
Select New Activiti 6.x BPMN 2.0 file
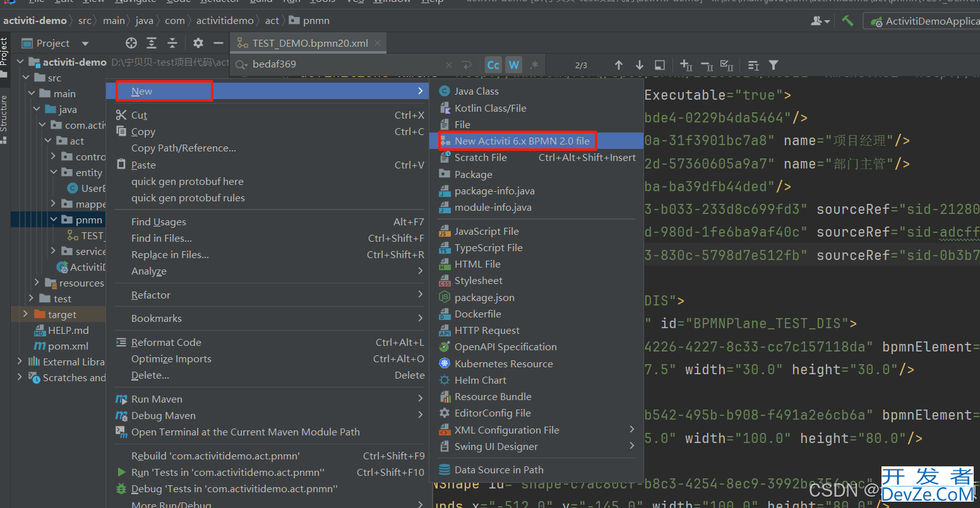tap(537, 141)
